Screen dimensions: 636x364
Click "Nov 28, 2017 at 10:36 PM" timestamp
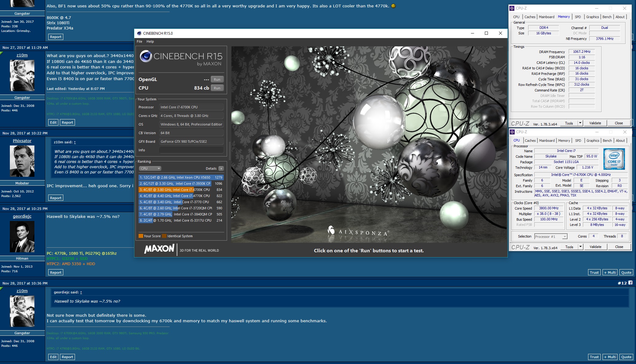(25, 283)
